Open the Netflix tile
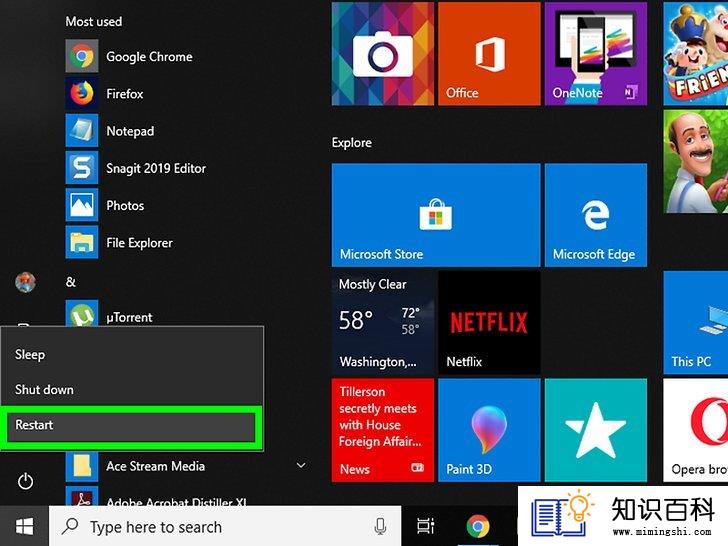Image resolution: width=728 pixels, height=546 pixels. pos(489,323)
